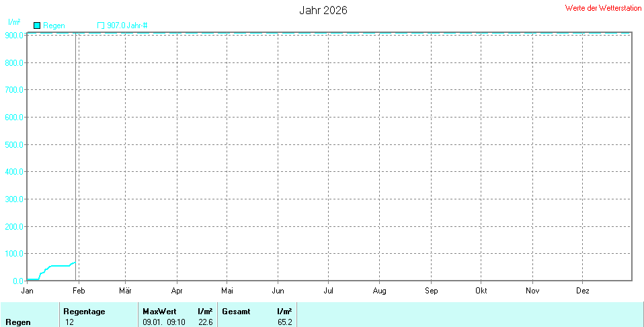Click the 500.0 y-axis value

[x=13, y=144]
